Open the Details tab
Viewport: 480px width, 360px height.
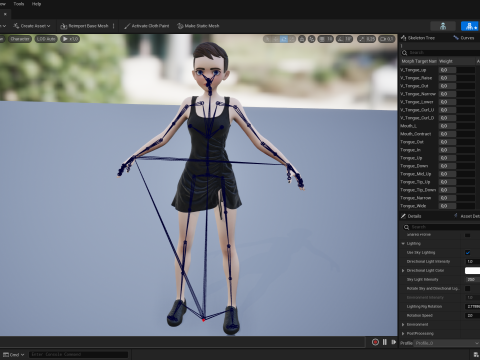411,216
